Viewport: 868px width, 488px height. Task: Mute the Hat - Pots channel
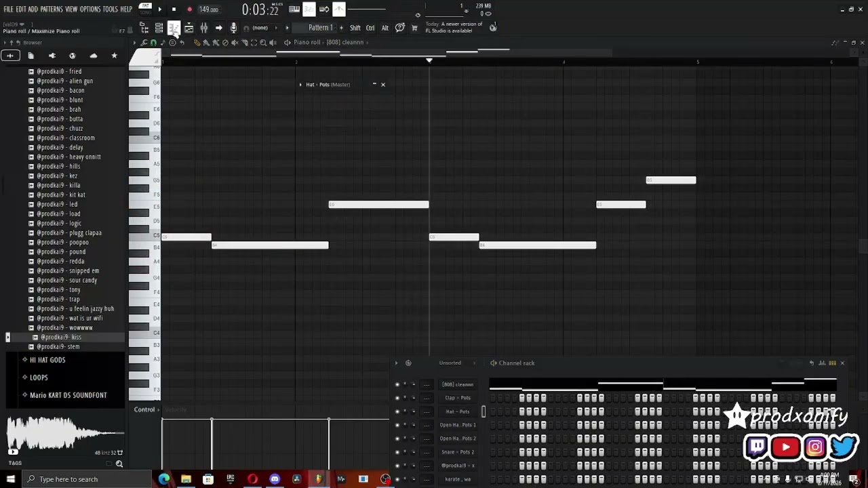pos(397,411)
